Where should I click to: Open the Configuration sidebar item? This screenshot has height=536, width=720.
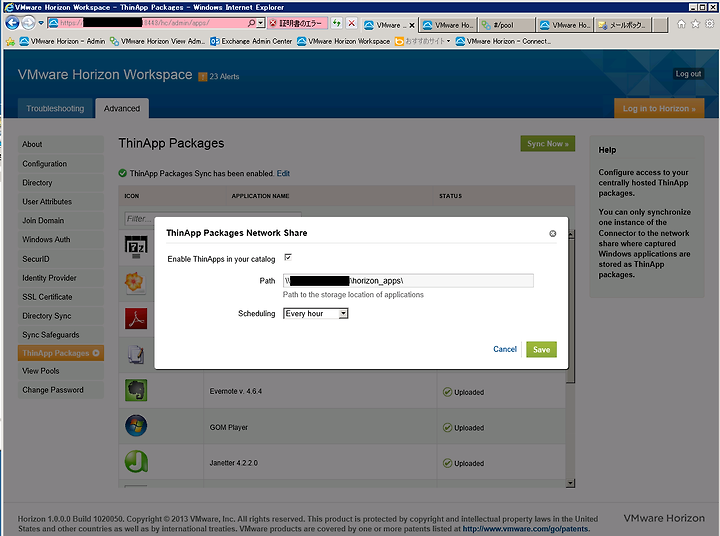pos(61,164)
